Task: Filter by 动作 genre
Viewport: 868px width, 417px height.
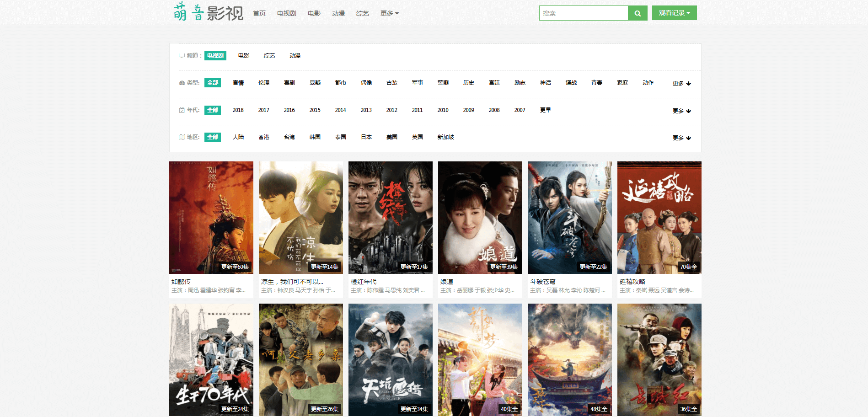Action: click(x=648, y=83)
